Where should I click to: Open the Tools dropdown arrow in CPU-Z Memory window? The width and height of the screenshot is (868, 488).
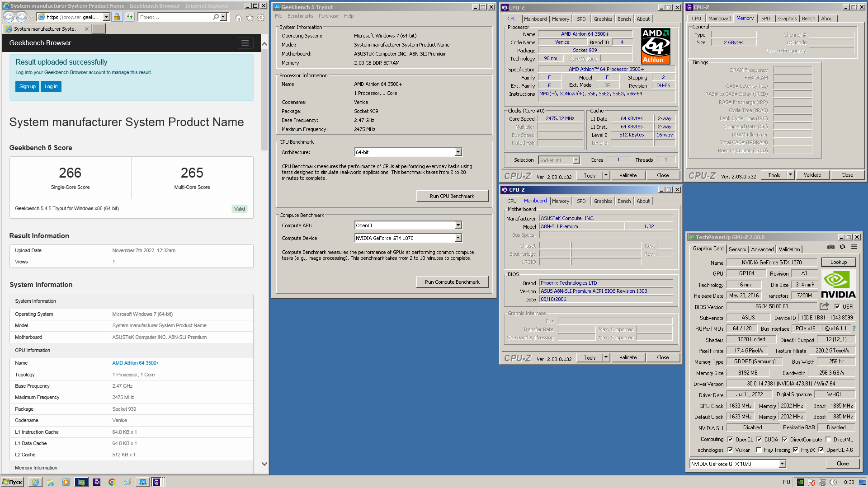point(791,175)
